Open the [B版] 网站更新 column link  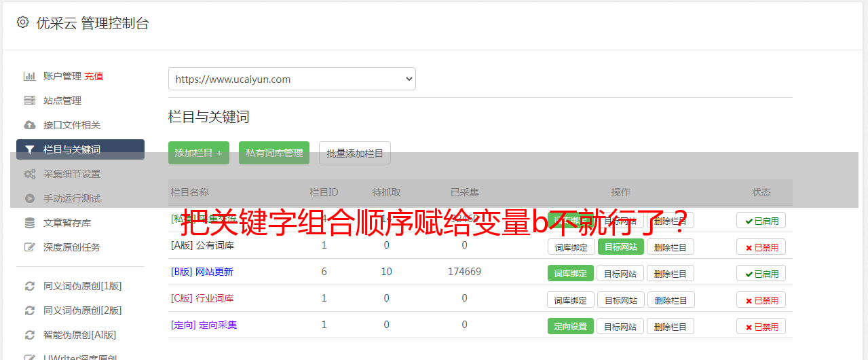click(202, 272)
